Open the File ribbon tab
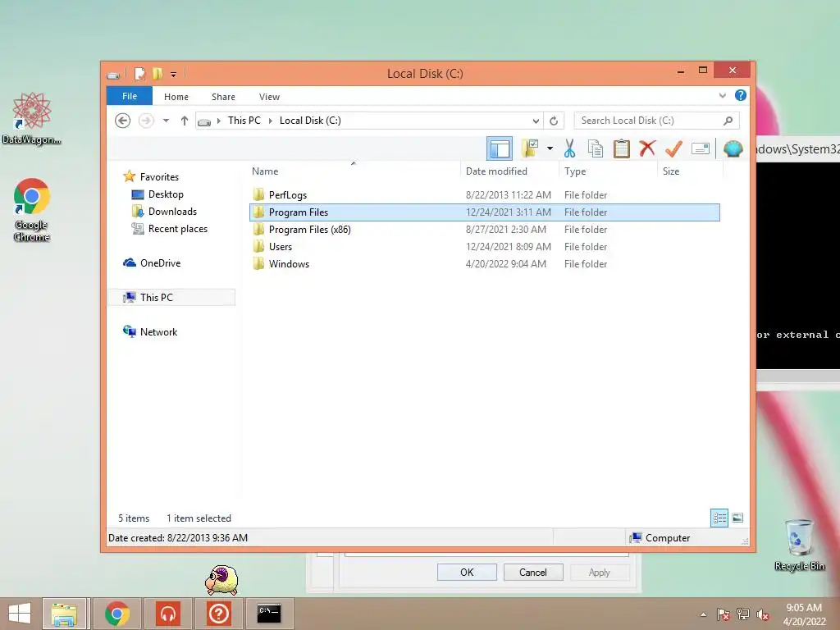The width and height of the screenshot is (840, 630). point(130,96)
